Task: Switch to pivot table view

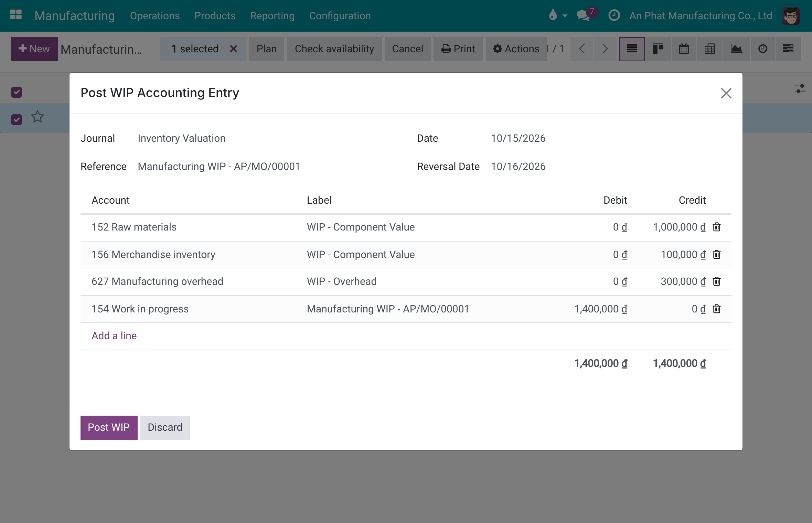Action: pyautogui.click(x=710, y=49)
